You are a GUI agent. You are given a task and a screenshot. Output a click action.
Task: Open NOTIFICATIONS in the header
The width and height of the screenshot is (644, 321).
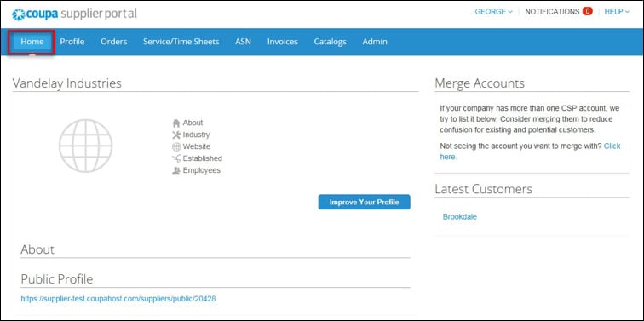click(x=552, y=11)
